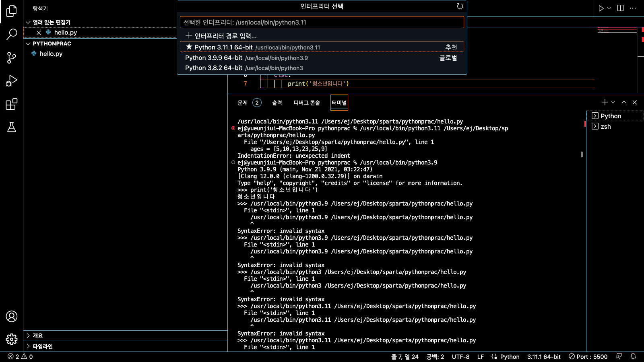Click the 3.11.1 64-bit interpreter status
This screenshot has height=362, width=644.
click(544, 356)
